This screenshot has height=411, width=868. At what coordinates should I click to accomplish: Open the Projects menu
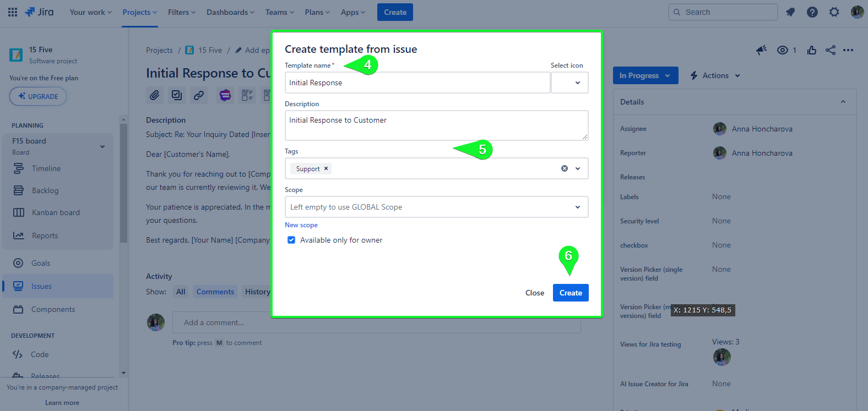[x=139, y=12]
